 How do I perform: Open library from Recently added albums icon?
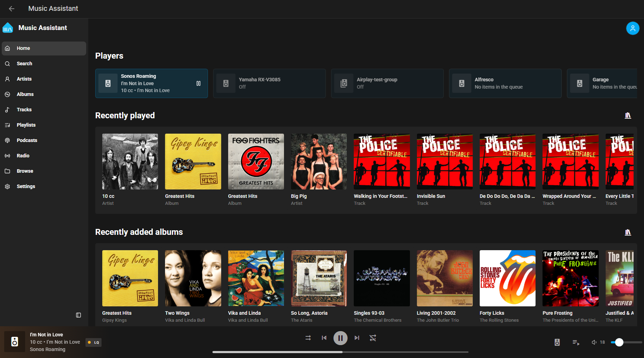628,232
